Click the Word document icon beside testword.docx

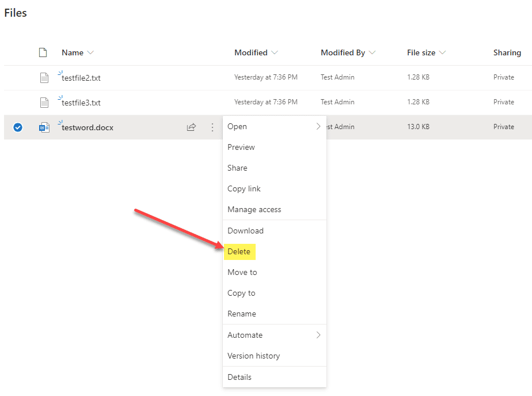coord(44,127)
